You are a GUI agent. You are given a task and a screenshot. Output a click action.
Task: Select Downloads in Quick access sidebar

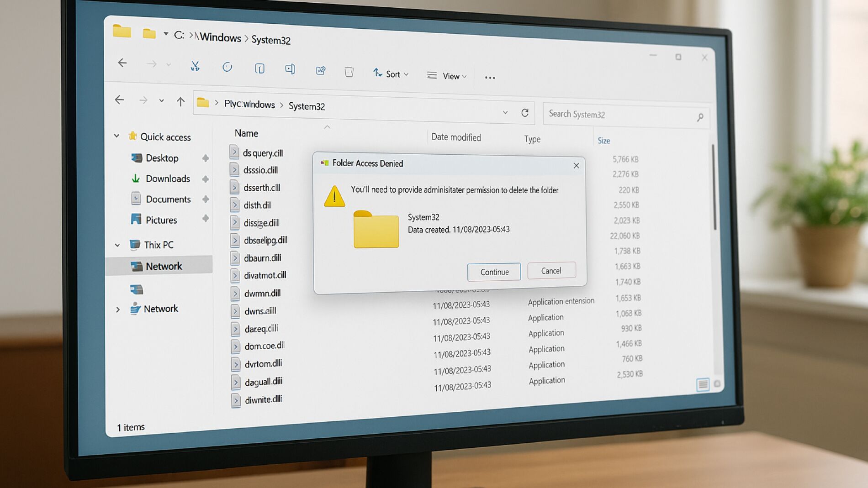(x=168, y=178)
